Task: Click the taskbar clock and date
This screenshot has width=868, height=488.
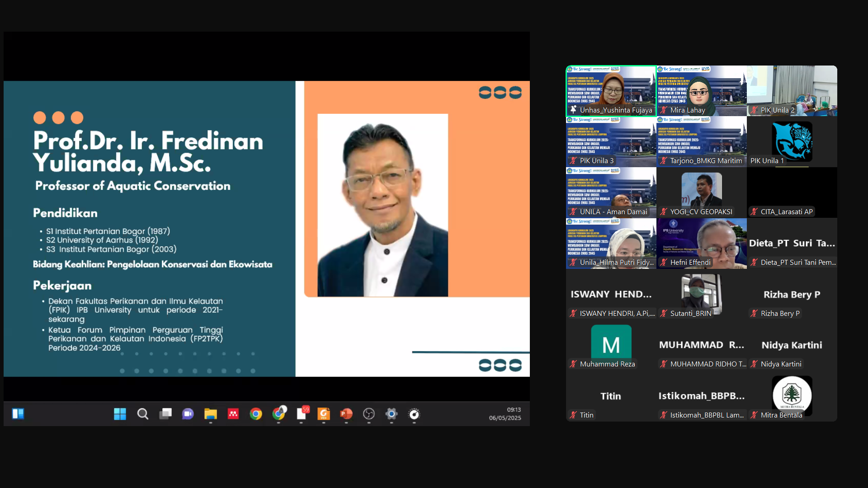Action: pyautogui.click(x=505, y=414)
